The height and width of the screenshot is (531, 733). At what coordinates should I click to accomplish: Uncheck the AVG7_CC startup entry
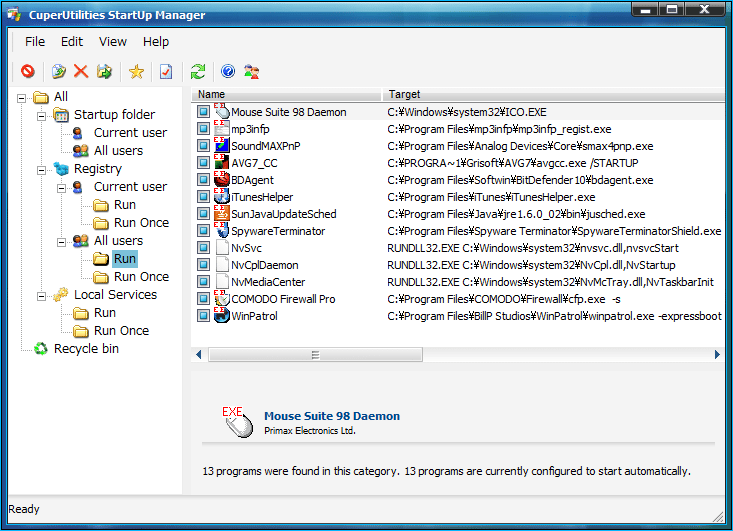(x=203, y=163)
